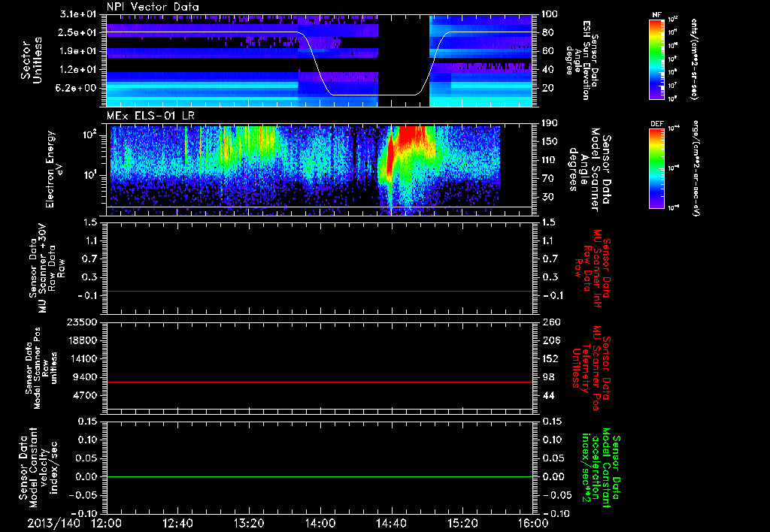770x532 pixels.
Task: Click the MEx ELS-01 LR panel title
Action: click(150, 116)
